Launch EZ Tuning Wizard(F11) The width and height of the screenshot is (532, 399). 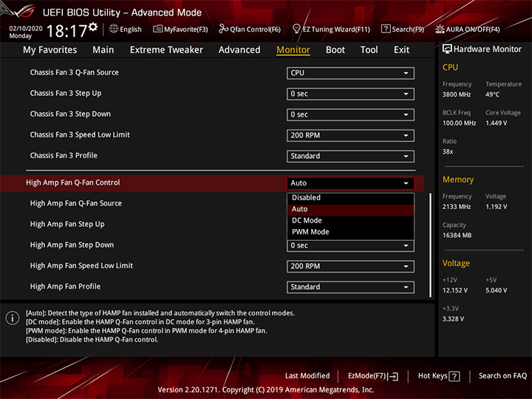click(x=331, y=29)
